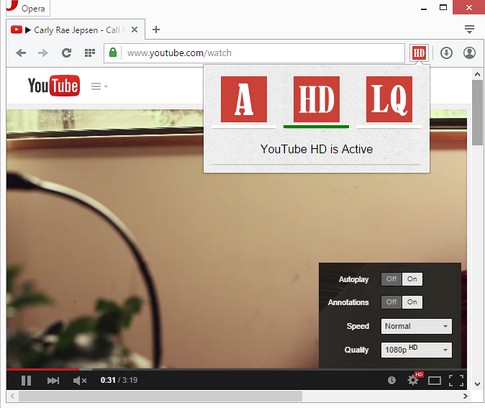The height and width of the screenshot is (408, 485).
Task: Turn Annotations on
Action: 412,302
